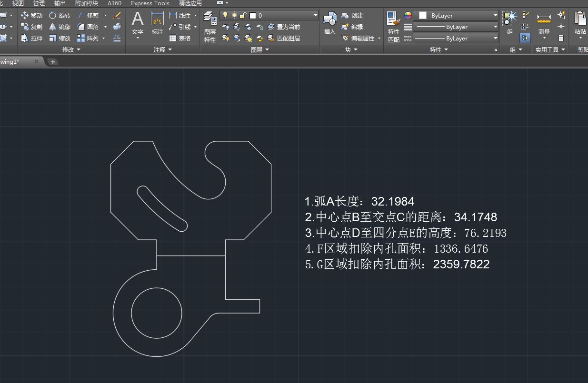Click the Offset tool icon
Screen dimensions: 588x383
point(117,38)
